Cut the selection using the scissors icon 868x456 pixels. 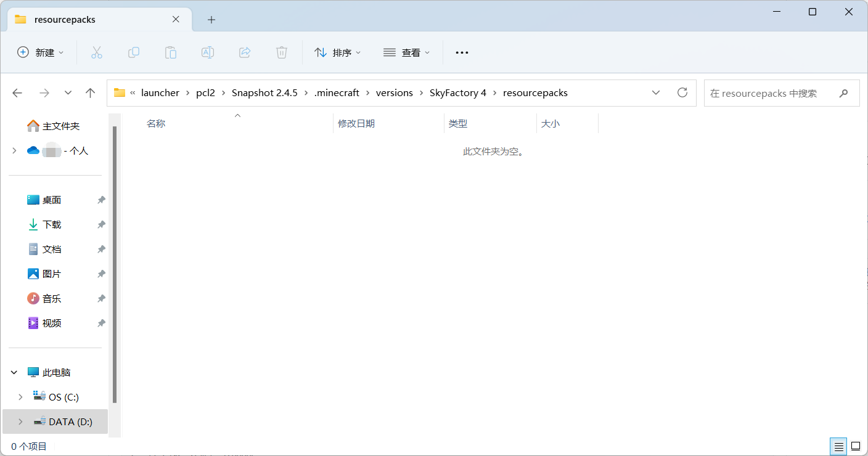[97, 52]
